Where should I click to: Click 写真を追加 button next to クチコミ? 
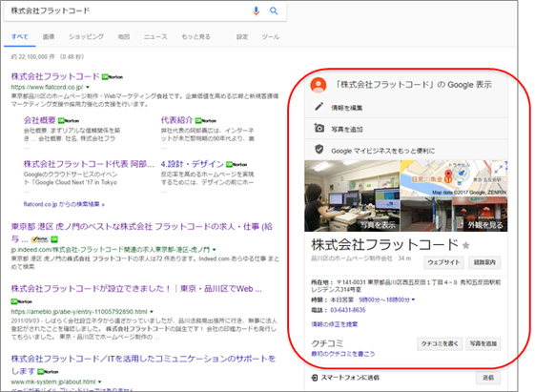(484, 343)
